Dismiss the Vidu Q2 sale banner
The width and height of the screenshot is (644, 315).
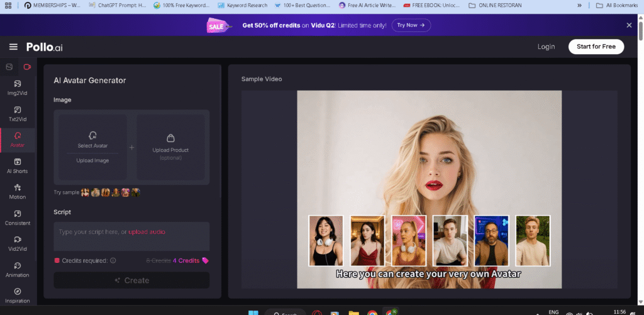point(629,25)
